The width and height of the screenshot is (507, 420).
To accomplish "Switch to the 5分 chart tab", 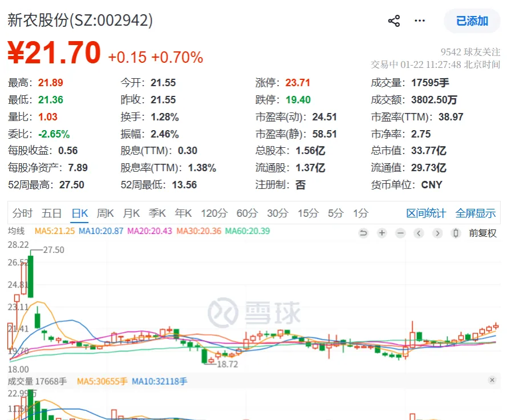I will click(336, 213).
